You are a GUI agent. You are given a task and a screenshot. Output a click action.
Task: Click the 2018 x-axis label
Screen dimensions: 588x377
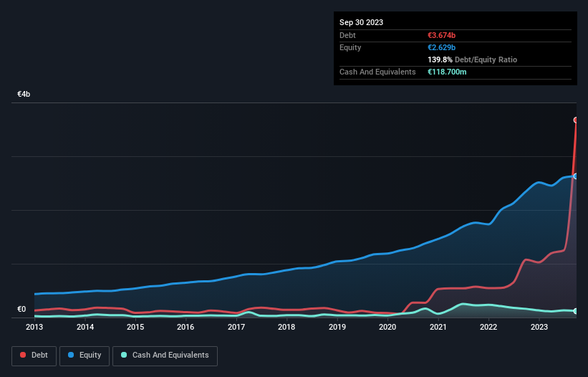286,327
